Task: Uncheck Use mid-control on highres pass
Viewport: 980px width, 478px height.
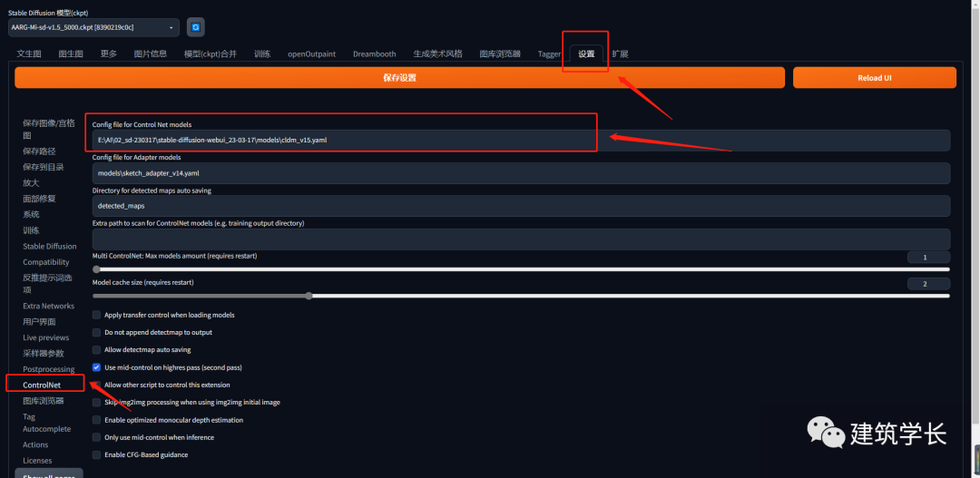Action: pos(97,367)
